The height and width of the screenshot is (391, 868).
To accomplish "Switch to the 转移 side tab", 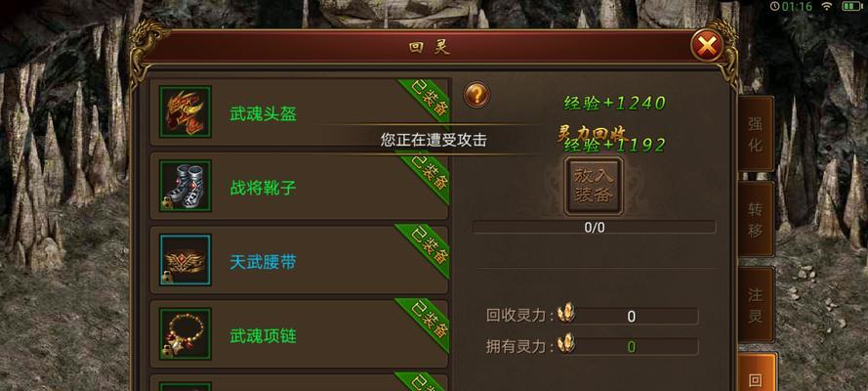I will tap(756, 219).
